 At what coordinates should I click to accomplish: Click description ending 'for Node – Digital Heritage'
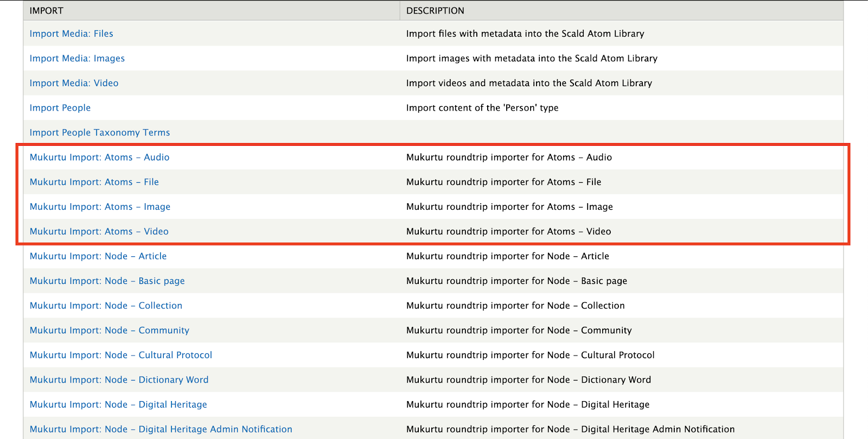(528, 405)
